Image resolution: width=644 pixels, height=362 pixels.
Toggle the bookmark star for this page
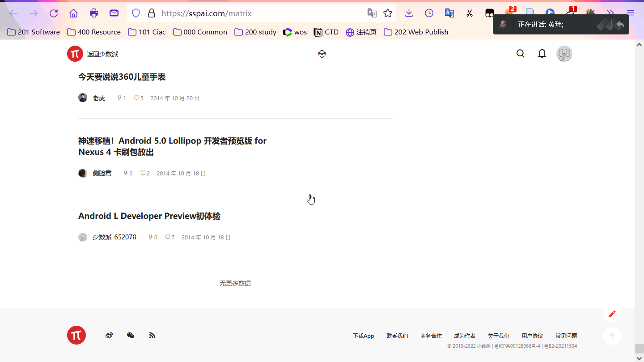tap(387, 13)
